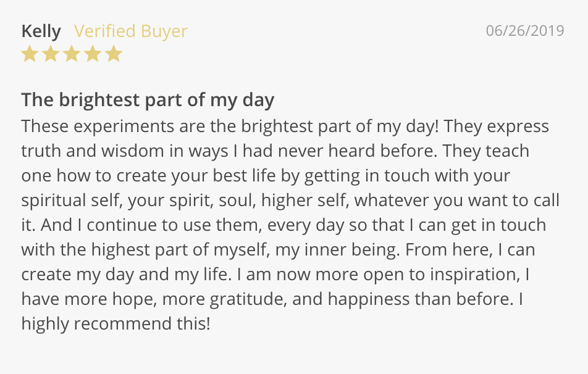
Task: Click the review title "The brightest part of my day"
Action: [x=148, y=99]
